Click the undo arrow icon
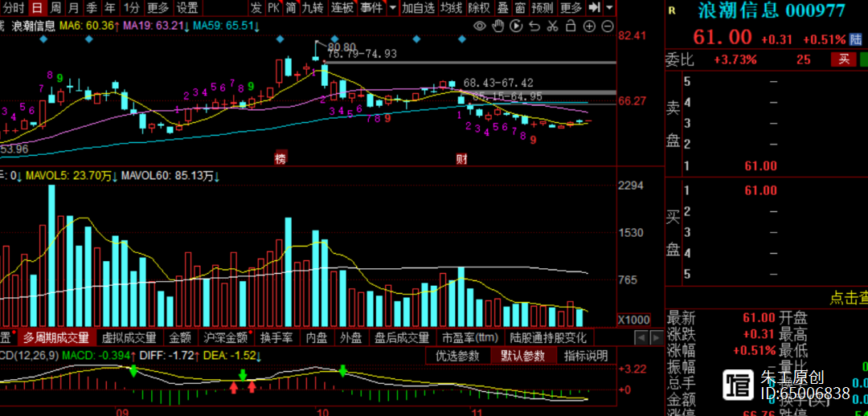This screenshot has height=416, width=868. click(x=533, y=26)
